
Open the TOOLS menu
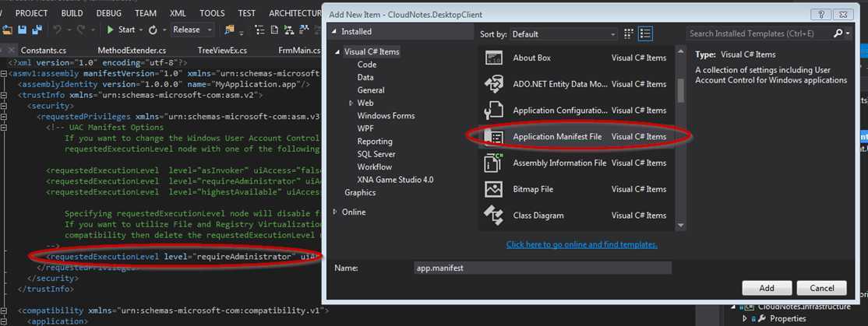tap(212, 12)
